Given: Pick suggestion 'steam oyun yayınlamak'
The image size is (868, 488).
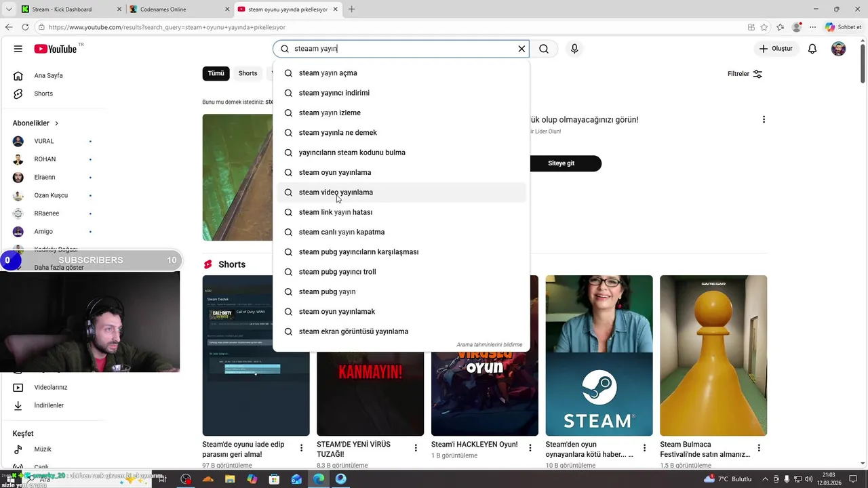Looking at the screenshot, I should 401,311.
